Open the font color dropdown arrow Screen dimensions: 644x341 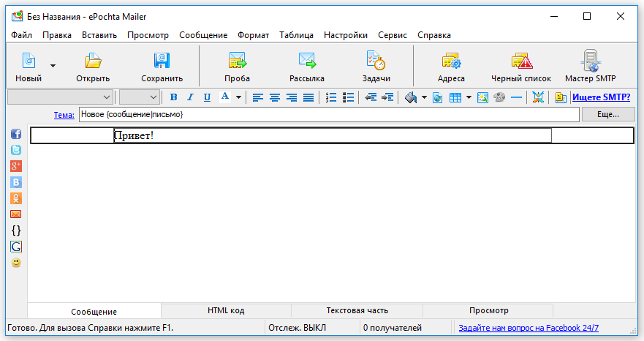pos(238,97)
